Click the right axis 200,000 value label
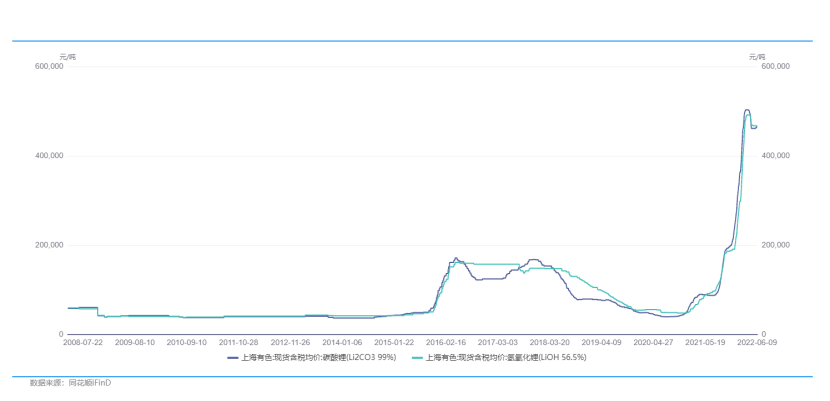The height and width of the screenshot is (401, 830). coord(775,245)
